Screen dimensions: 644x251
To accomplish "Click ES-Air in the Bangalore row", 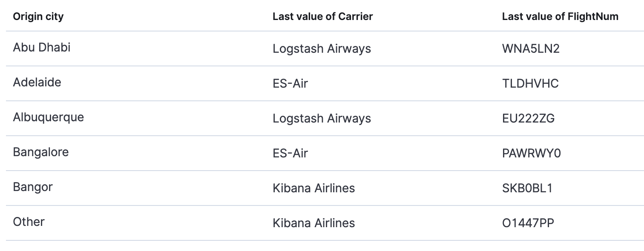I will tap(290, 153).
